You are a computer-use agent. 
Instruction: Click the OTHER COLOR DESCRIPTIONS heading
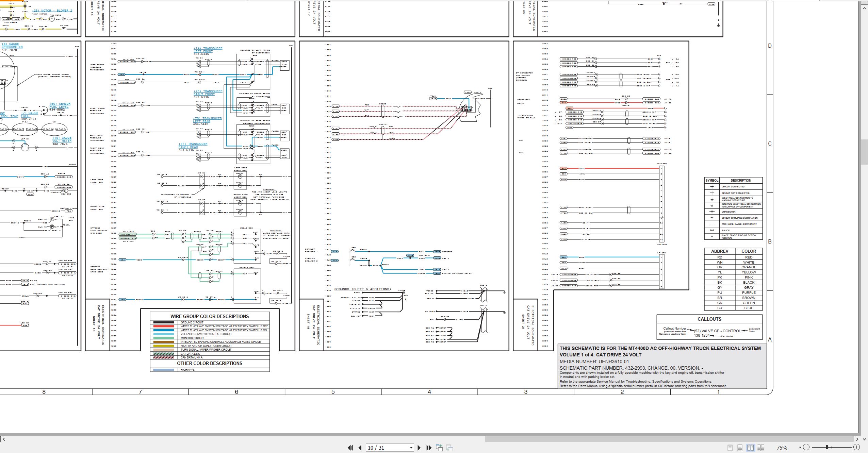pyautogui.click(x=210, y=363)
